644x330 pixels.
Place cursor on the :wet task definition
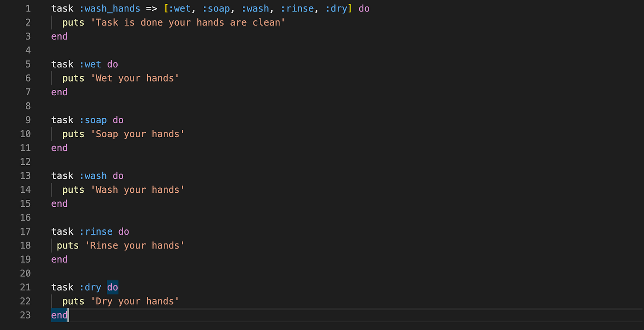coord(90,64)
